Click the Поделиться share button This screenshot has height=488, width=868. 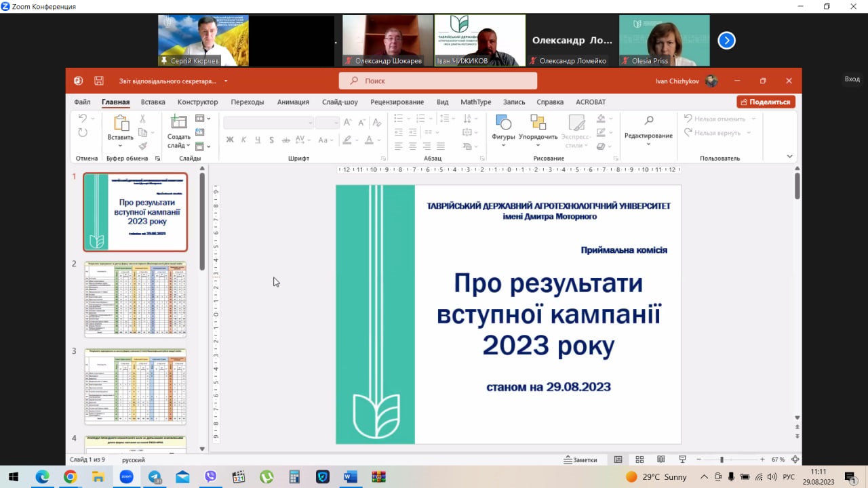(766, 102)
